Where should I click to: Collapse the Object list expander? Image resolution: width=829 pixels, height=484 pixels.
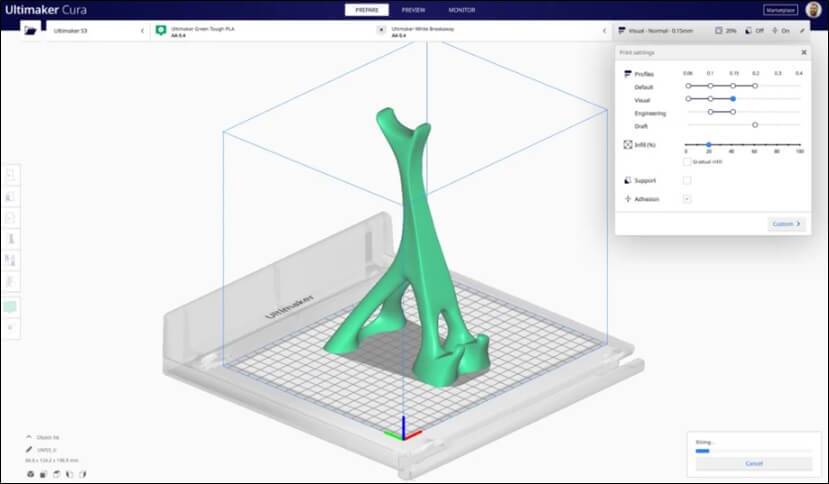point(29,437)
